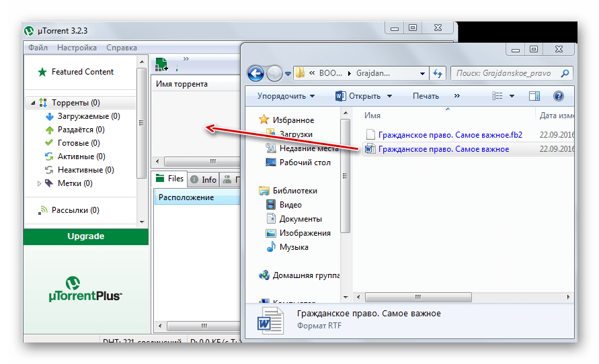Click the Grajdan... breadcrumb in address bar
Image resolution: width=599 pixels, height=364 pixels.
coord(373,73)
